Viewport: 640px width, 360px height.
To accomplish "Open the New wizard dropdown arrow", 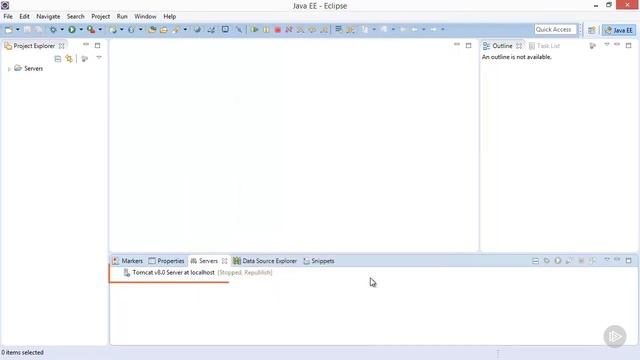I will tap(18, 29).
